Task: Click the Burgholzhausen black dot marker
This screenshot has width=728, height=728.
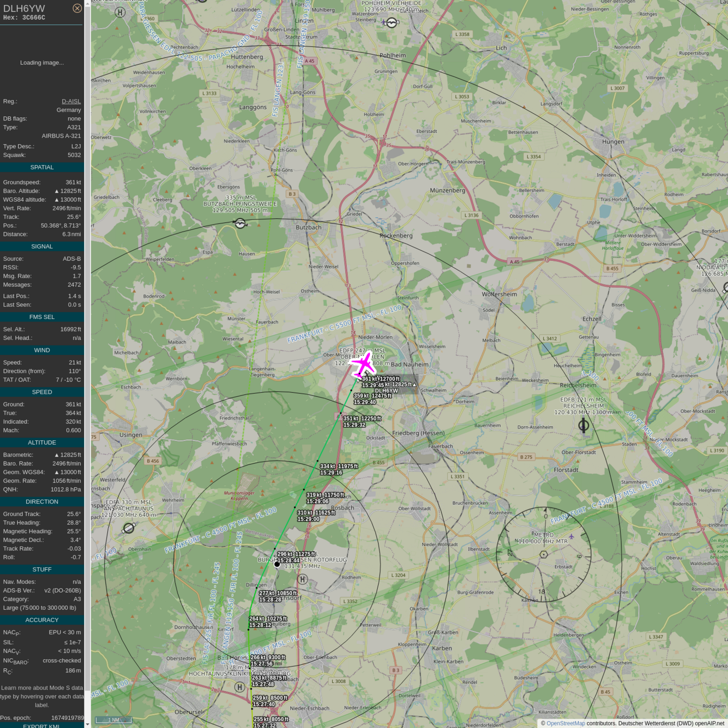Action: pyautogui.click(x=277, y=564)
